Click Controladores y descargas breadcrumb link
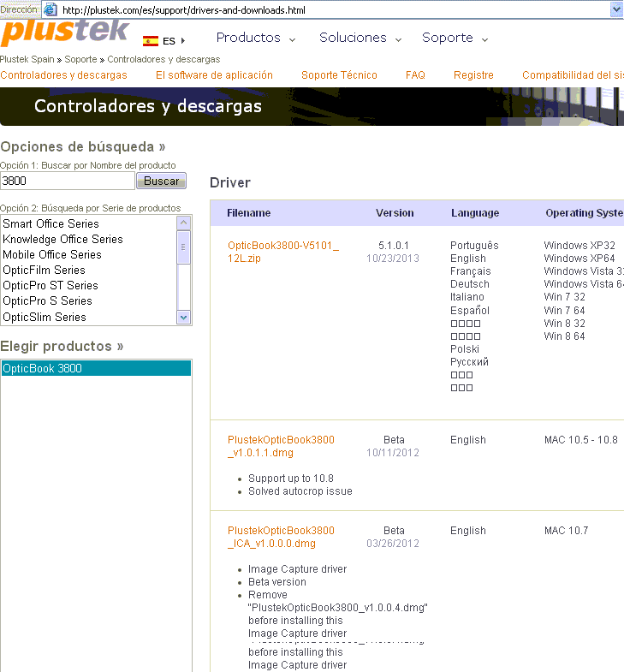 point(163,59)
